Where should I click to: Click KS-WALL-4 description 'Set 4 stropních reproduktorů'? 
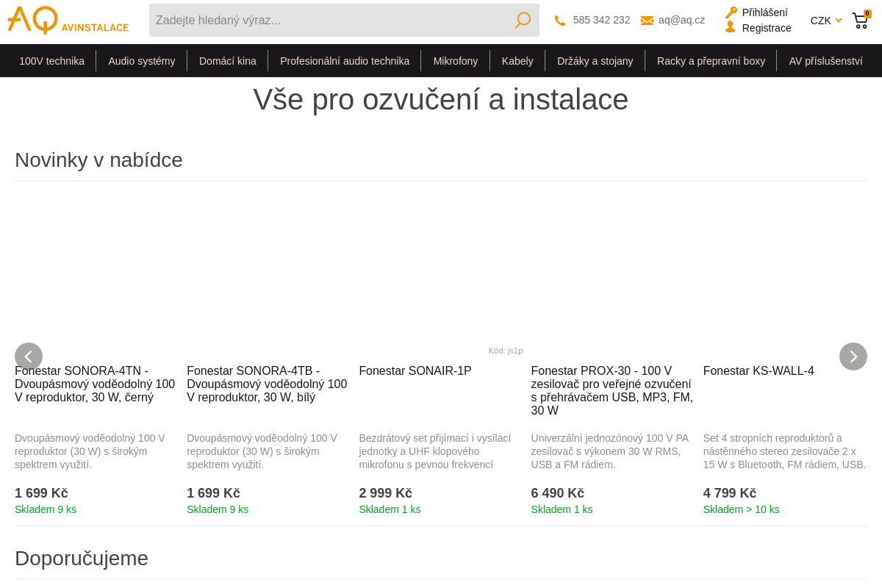pos(784,451)
